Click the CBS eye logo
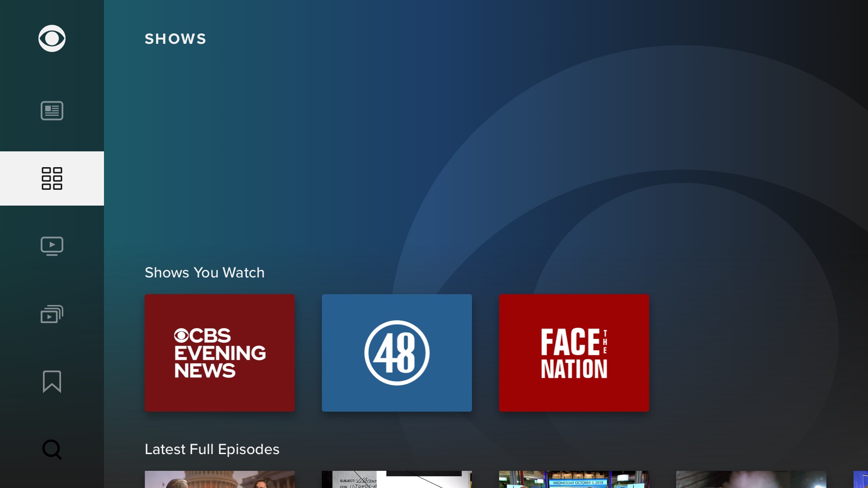The height and width of the screenshot is (488, 868). [x=52, y=38]
